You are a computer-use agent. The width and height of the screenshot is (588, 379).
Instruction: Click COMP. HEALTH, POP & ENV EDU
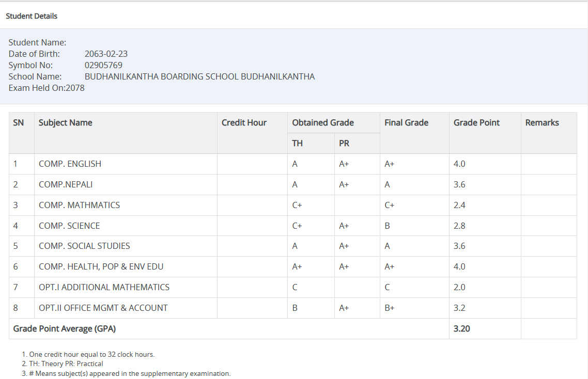point(101,266)
